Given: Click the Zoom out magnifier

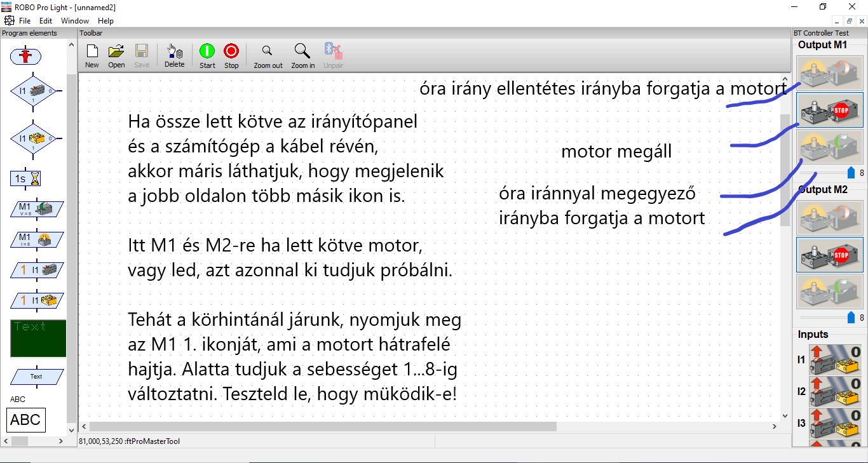Looking at the screenshot, I should tap(268, 56).
